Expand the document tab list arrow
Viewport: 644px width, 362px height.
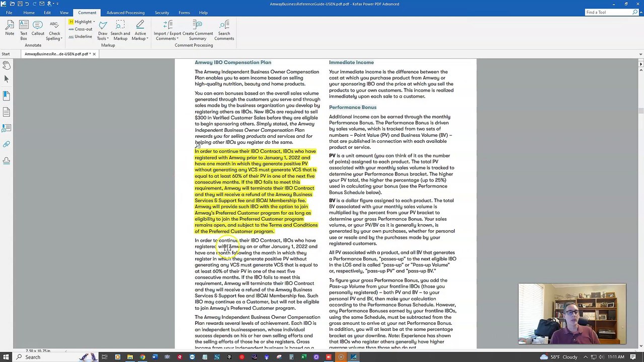tap(640, 54)
